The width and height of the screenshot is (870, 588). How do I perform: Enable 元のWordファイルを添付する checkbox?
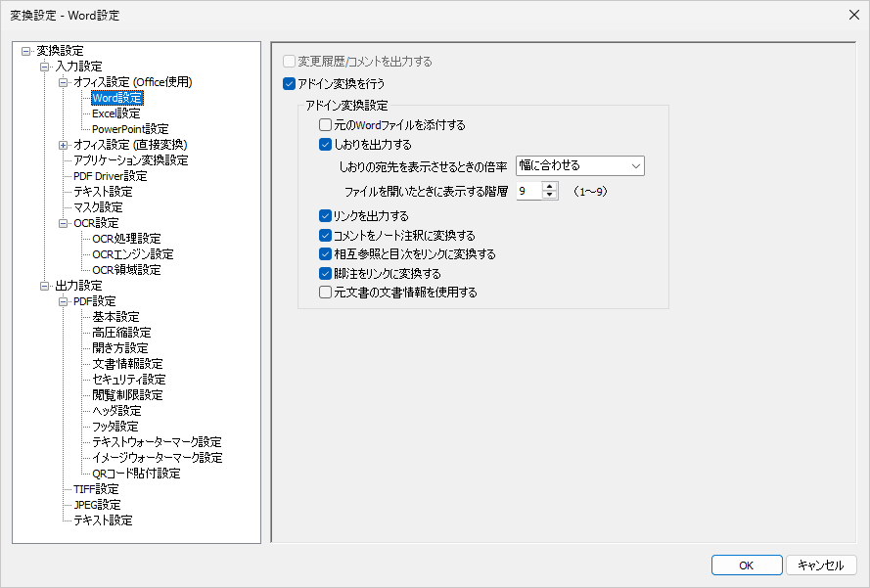[x=326, y=125]
